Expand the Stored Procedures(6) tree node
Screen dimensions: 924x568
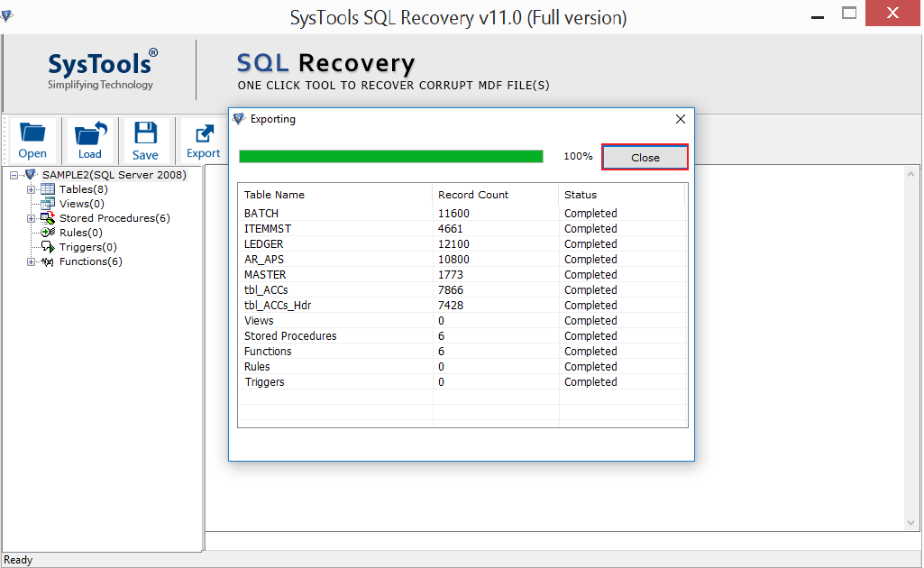pos(31,218)
